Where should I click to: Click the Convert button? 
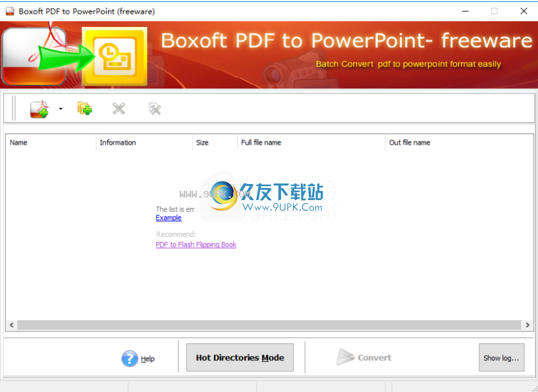pos(363,357)
